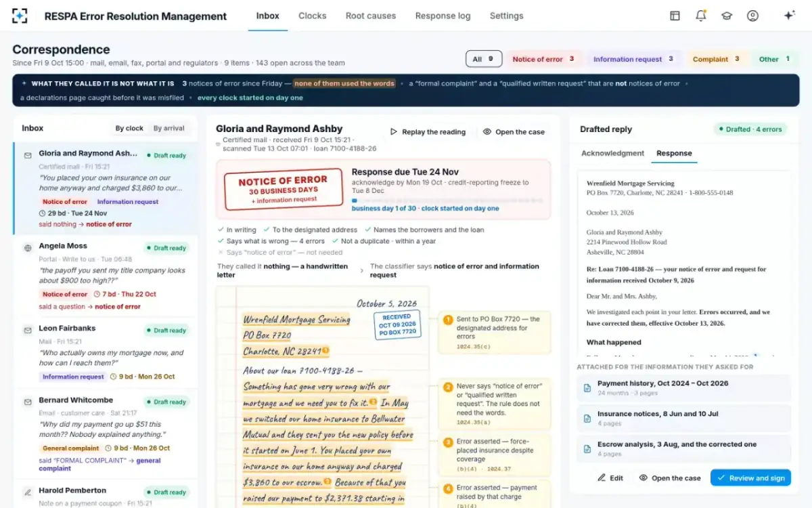Sort inbox By clock
This screenshot has width=812, height=508.
pyautogui.click(x=129, y=128)
